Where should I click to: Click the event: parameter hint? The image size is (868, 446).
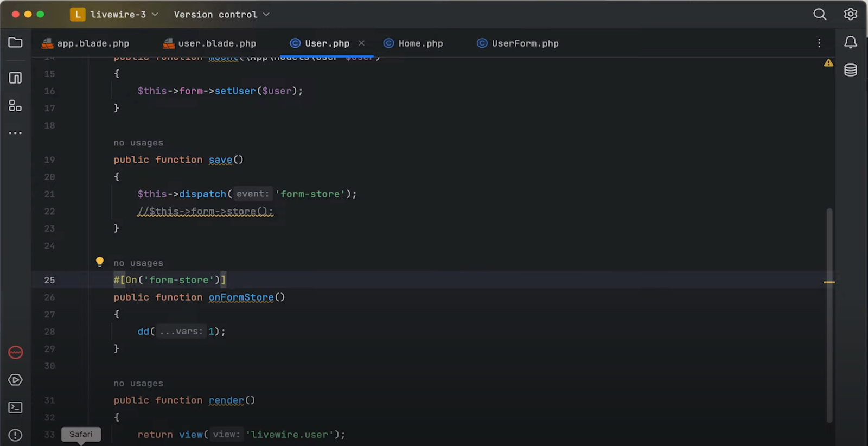pos(252,194)
